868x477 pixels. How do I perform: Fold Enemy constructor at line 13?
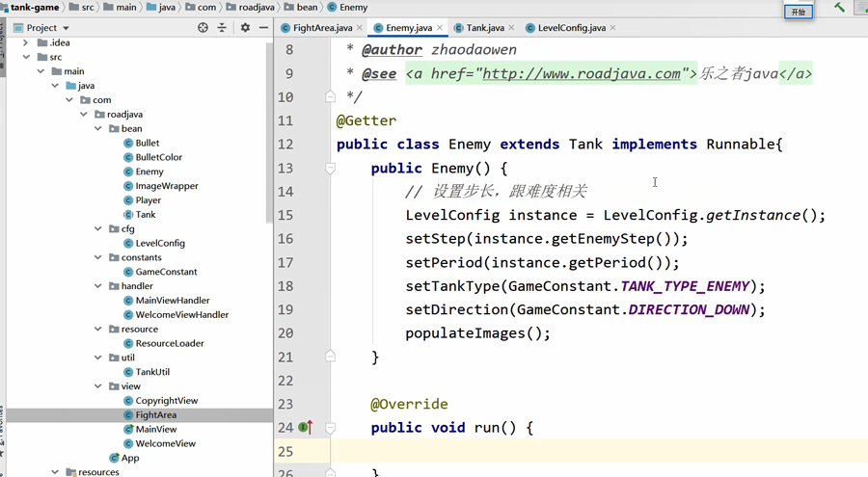[330, 169]
